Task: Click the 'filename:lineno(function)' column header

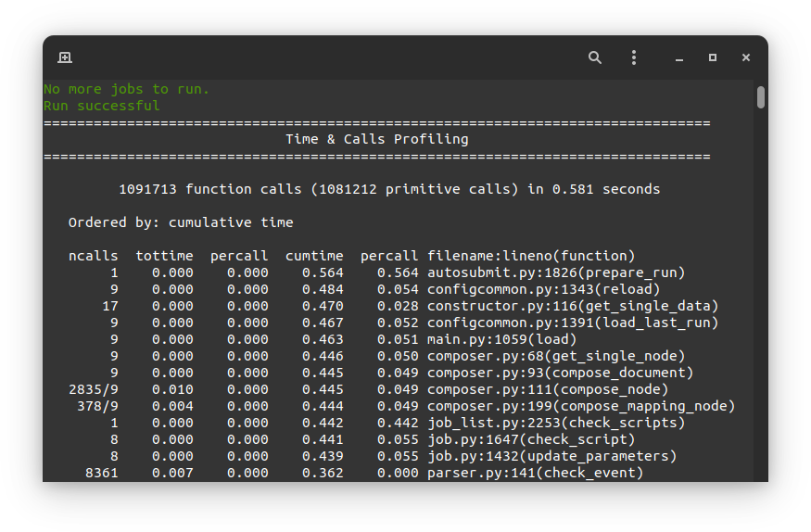Action: [x=531, y=256]
